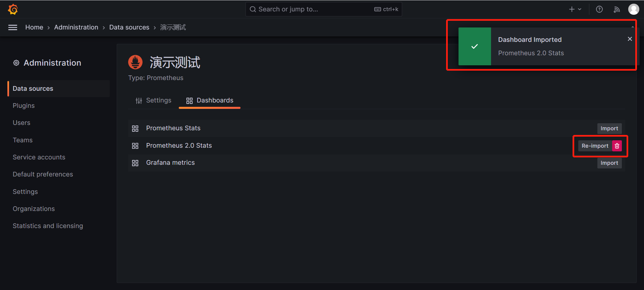Go to Service accounts page

[39, 157]
